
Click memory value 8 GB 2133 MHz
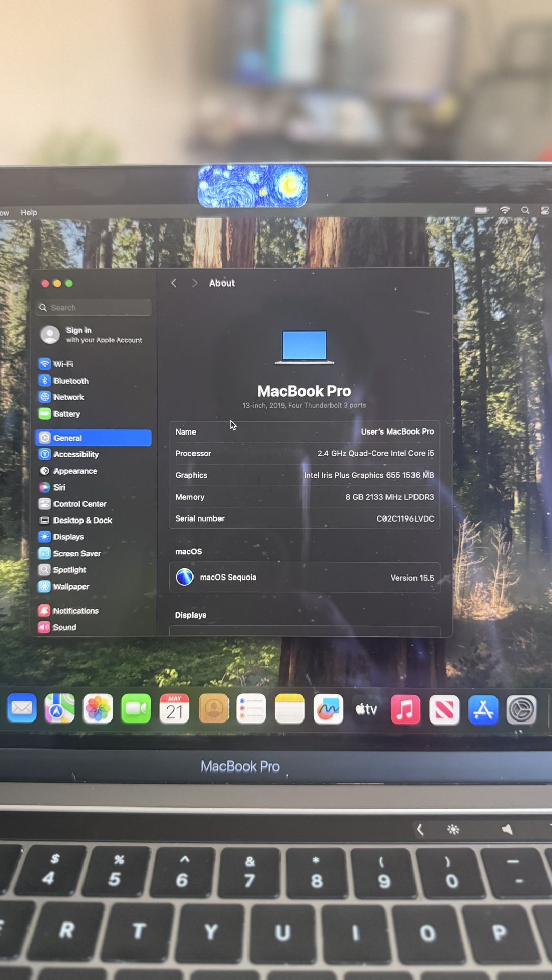pos(390,497)
